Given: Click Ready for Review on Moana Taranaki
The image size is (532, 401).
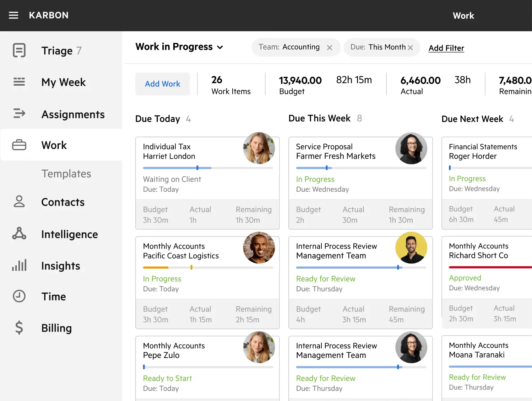Looking at the screenshot, I should coord(477,377).
